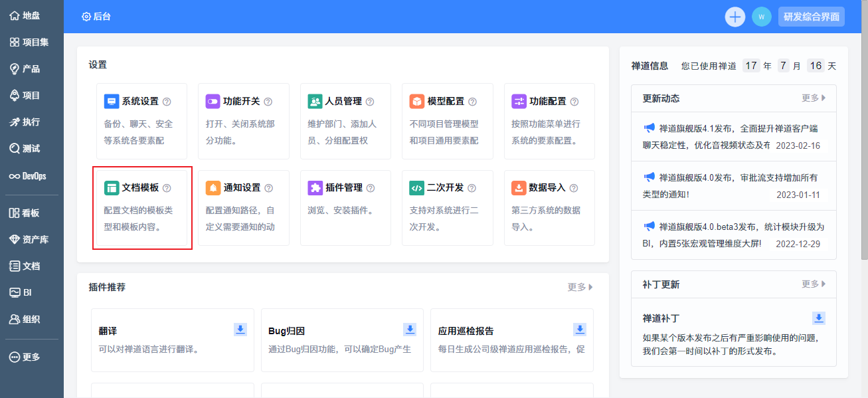This screenshot has height=398, width=868.
Task: Click help icon next to 系统设置
Action: pos(167,102)
